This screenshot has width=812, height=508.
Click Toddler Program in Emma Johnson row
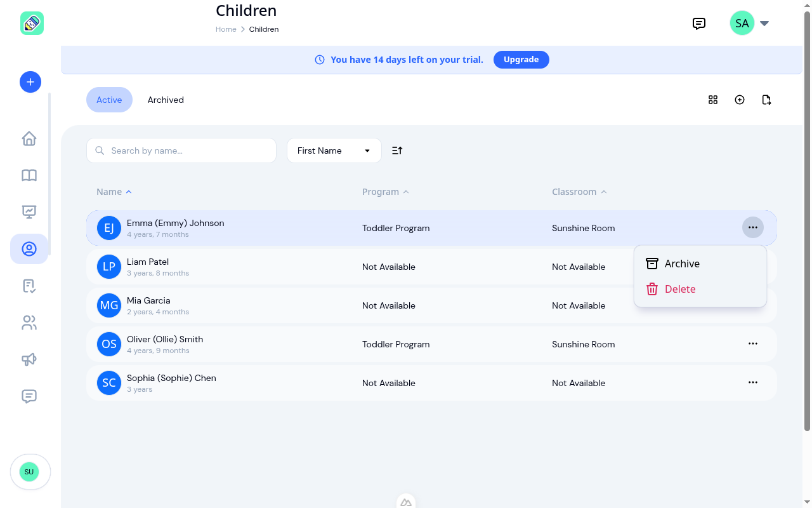396,228
